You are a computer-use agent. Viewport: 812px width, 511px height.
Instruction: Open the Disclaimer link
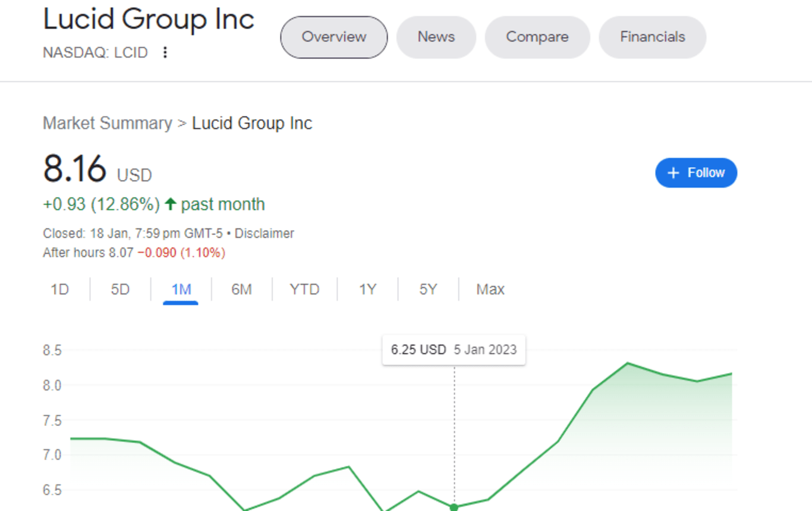tap(265, 233)
